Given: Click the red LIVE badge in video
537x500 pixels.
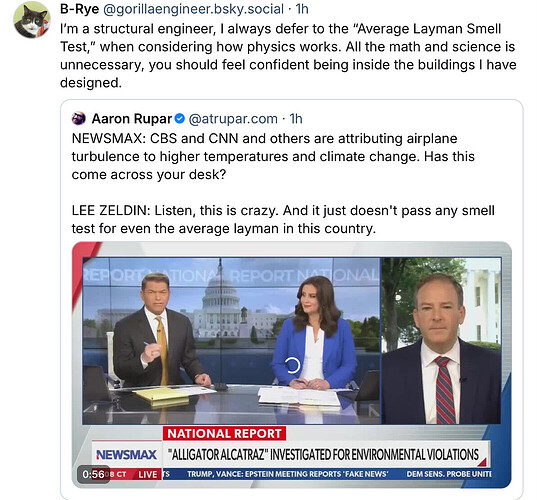Looking at the screenshot, I should coord(148,474).
